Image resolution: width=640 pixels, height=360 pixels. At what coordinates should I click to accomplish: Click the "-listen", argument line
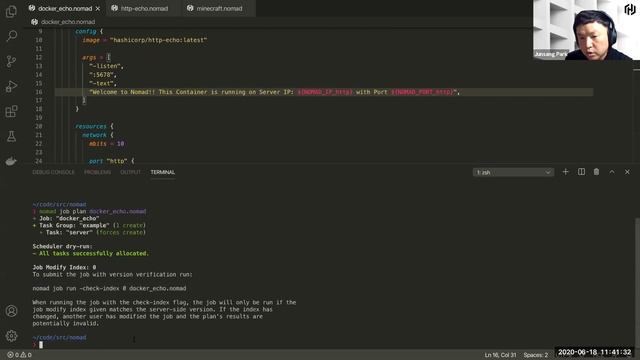pyautogui.click(x=106, y=66)
